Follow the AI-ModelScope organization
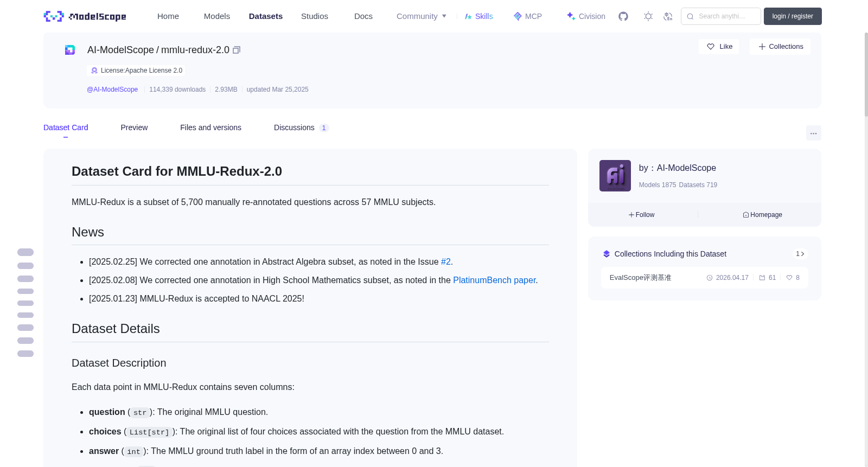The image size is (868, 467). pyautogui.click(x=642, y=215)
